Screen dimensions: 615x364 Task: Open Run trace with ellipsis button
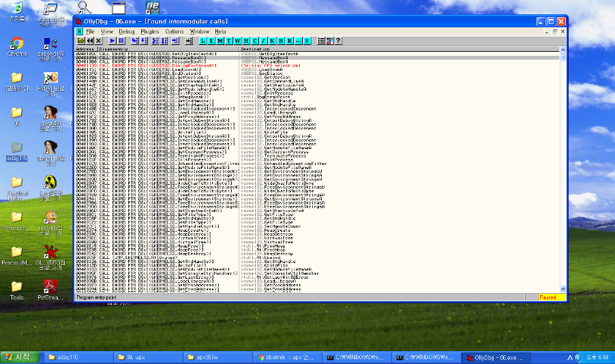click(x=298, y=41)
